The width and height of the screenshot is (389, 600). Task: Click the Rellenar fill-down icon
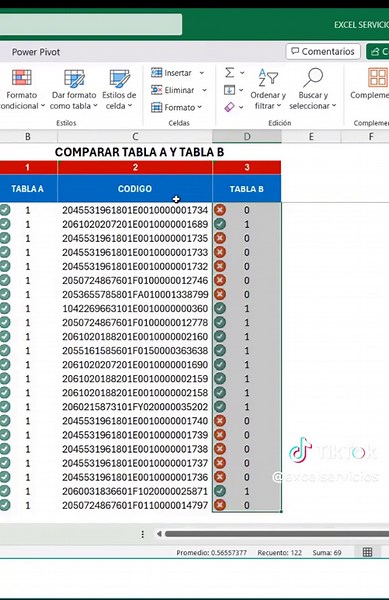[x=229, y=90]
